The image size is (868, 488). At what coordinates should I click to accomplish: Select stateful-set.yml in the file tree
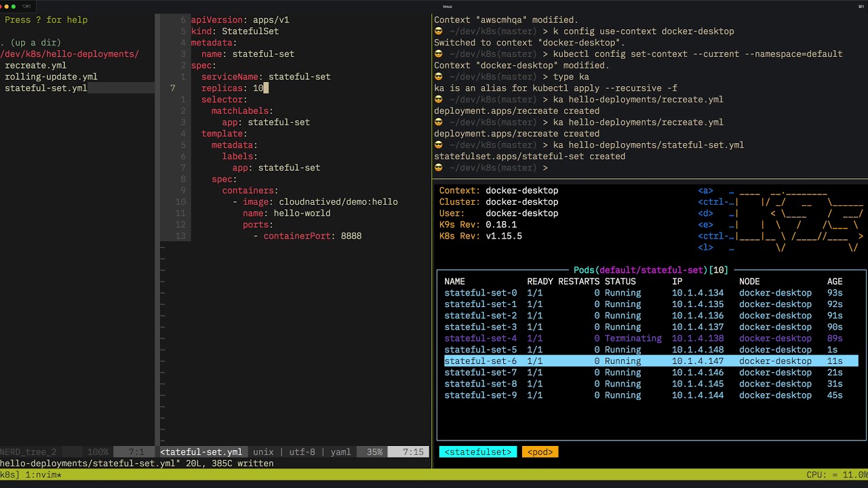pos(45,88)
